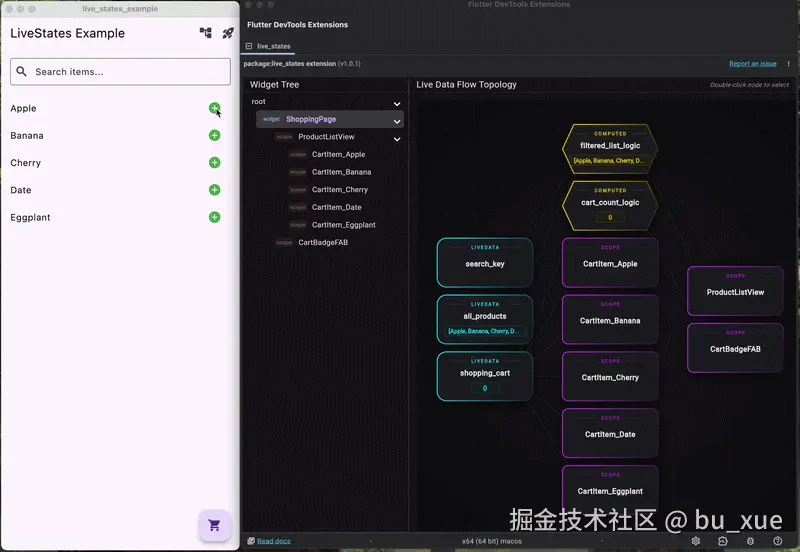Image resolution: width=800 pixels, height=552 pixels.
Task: Collapse the ShoppingPage widget chevron
Action: pyautogui.click(x=397, y=121)
